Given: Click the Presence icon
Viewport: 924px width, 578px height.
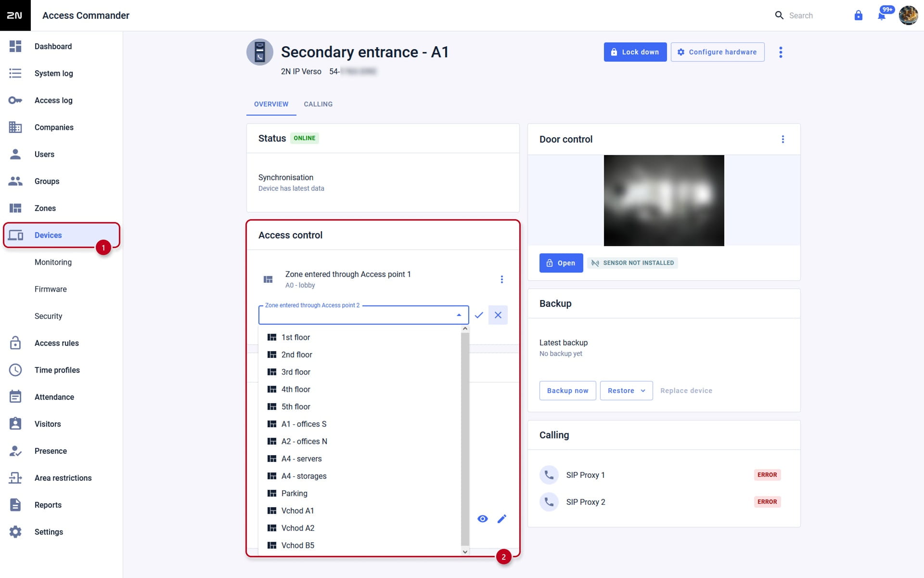Looking at the screenshot, I should click(15, 451).
